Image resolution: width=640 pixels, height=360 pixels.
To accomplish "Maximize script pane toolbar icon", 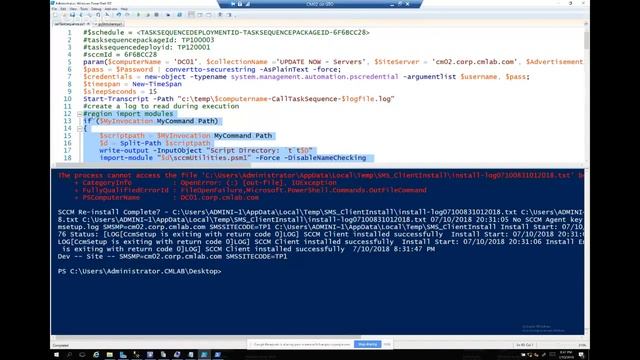I will point(209,15).
